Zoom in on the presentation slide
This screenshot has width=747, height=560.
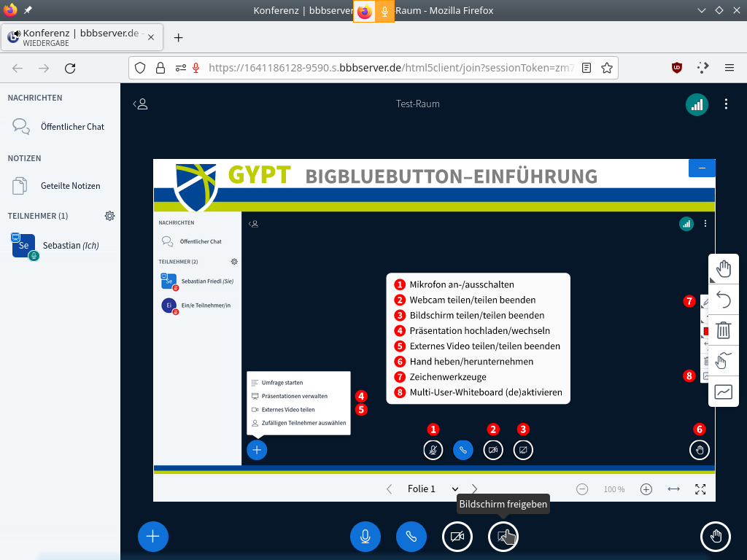646,489
